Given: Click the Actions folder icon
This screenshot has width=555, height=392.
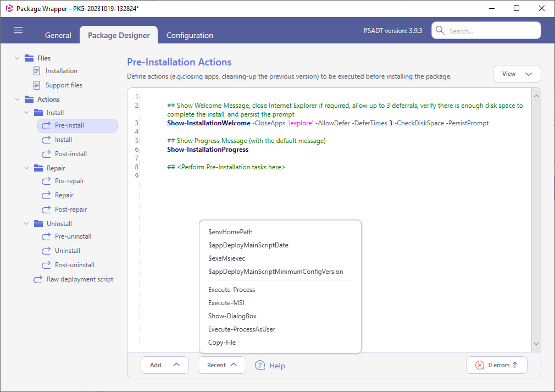Looking at the screenshot, I should pyautogui.click(x=29, y=100).
